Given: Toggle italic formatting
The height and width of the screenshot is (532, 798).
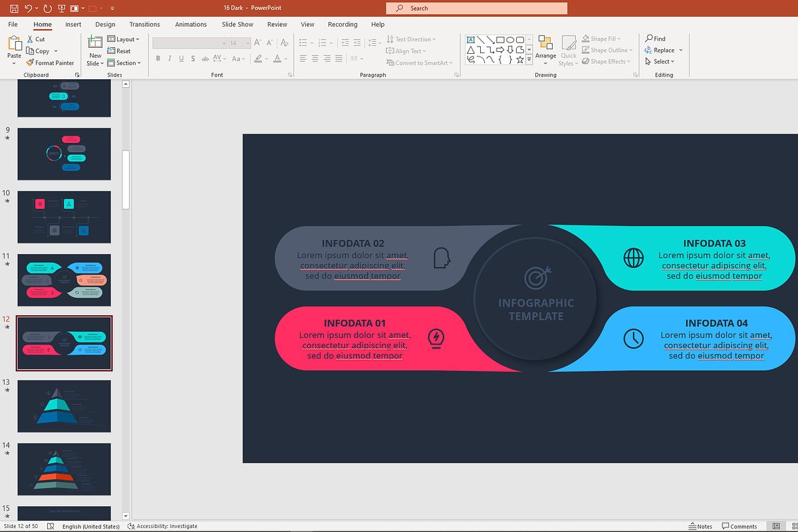Looking at the screenshot, I should coord(170,59).
